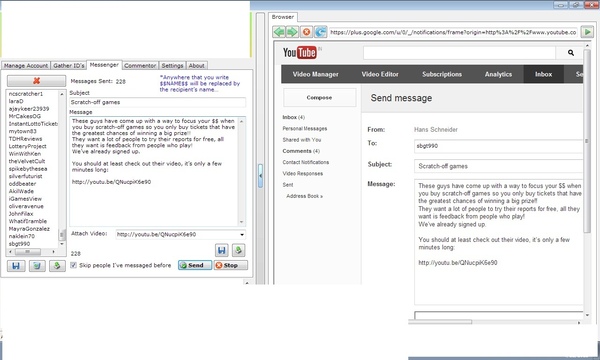Toggle Skip people I've messaged before
600x360 pixels.
[73, 265]
